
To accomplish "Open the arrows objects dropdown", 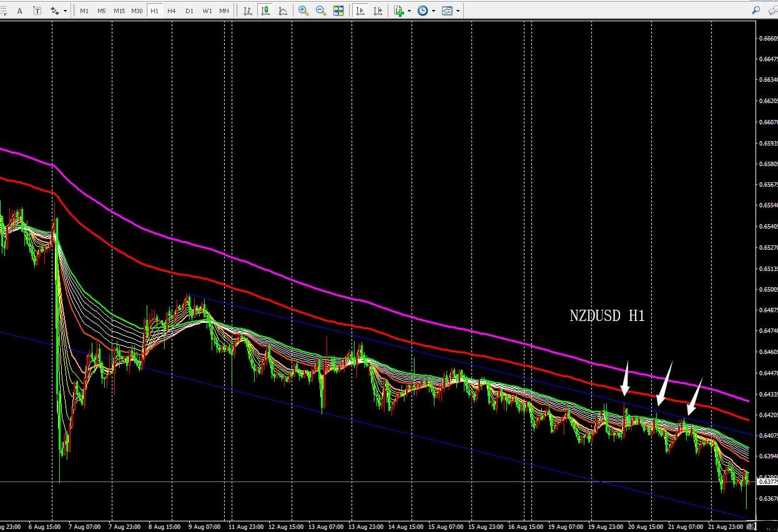I will click(x=58, y=11).
